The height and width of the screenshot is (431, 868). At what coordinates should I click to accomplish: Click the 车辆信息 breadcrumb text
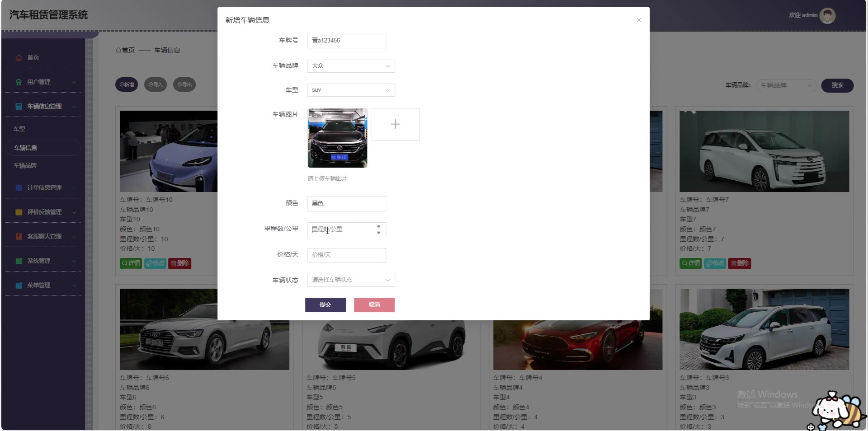pyautogui.click(x=167, y=50)
